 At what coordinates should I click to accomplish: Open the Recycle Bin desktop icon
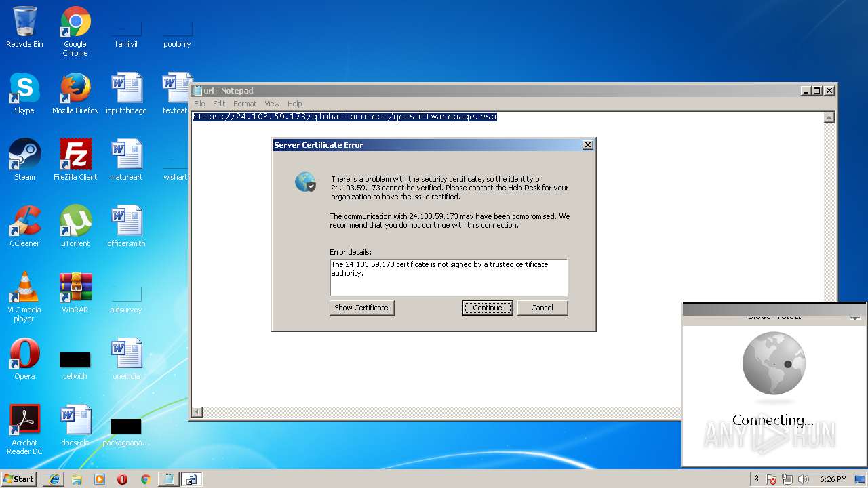24,27
